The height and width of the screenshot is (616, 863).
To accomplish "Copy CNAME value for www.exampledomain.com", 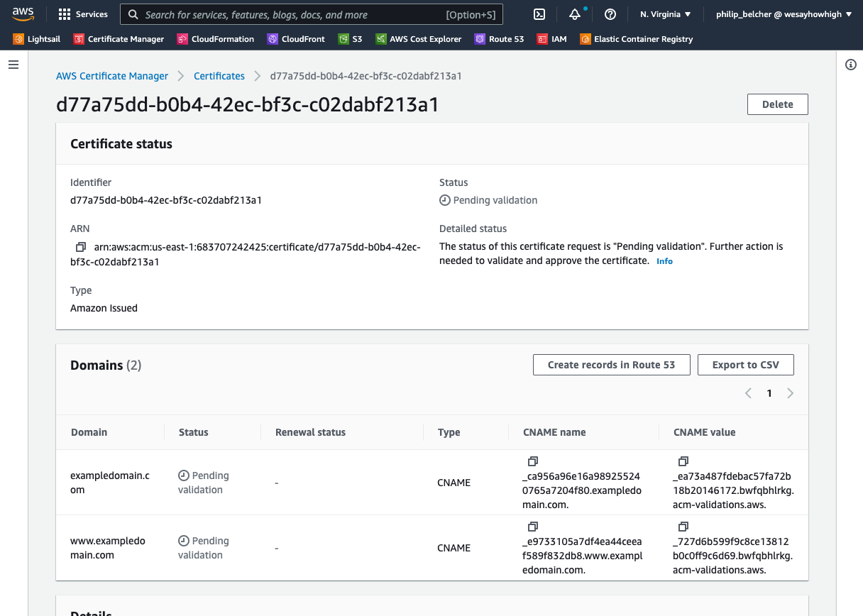I will click(683, 527).
